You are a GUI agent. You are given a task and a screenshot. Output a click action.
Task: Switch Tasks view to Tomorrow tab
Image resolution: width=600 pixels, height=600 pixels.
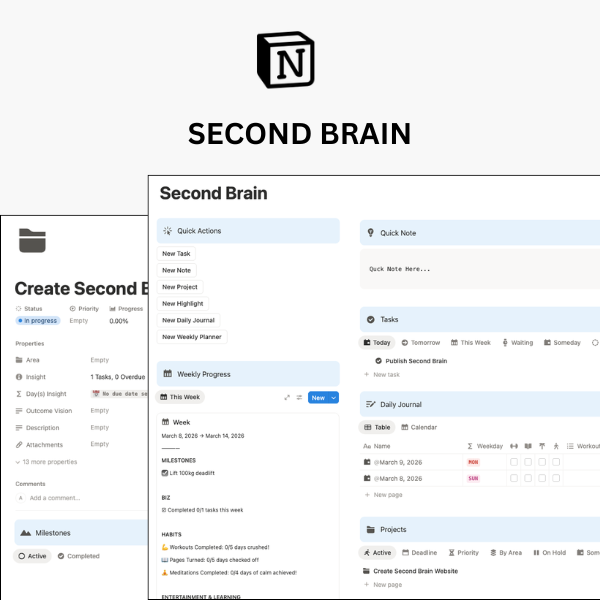coord(421,342)
